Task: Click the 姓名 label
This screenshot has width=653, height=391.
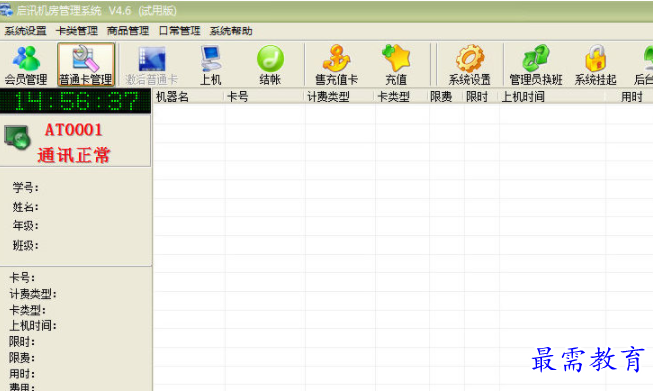Action: click(x=25, y=207)
